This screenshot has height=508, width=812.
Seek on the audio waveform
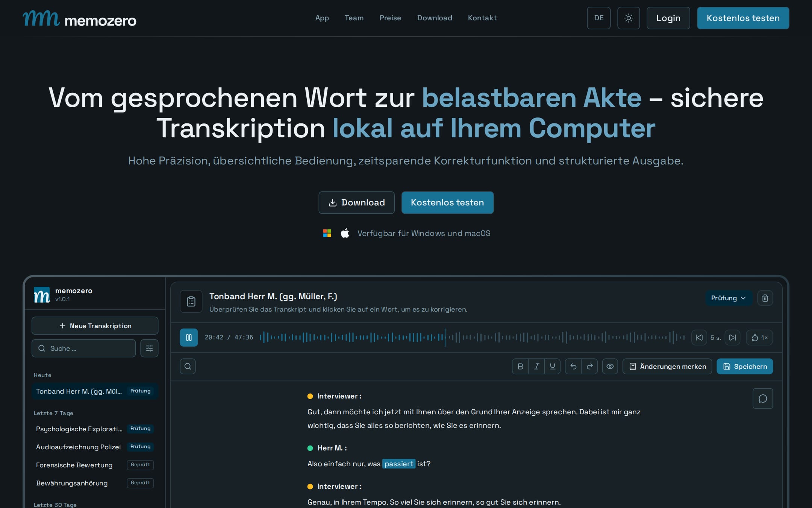coord(472,338)
